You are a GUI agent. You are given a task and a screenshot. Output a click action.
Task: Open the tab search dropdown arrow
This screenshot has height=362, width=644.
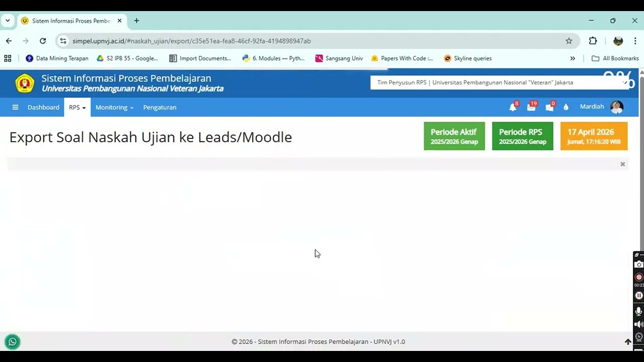click(x=8, y=21)
